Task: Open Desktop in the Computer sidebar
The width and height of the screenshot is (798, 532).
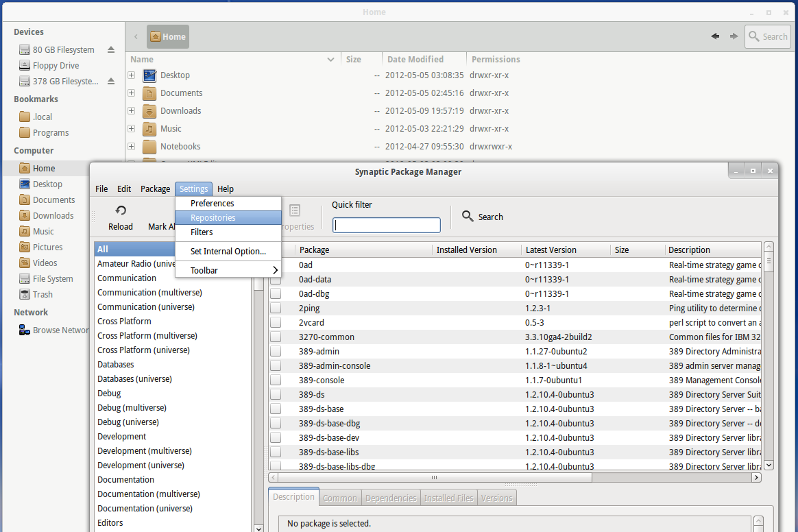Action: pyautogui.click(x=47, y=184)
